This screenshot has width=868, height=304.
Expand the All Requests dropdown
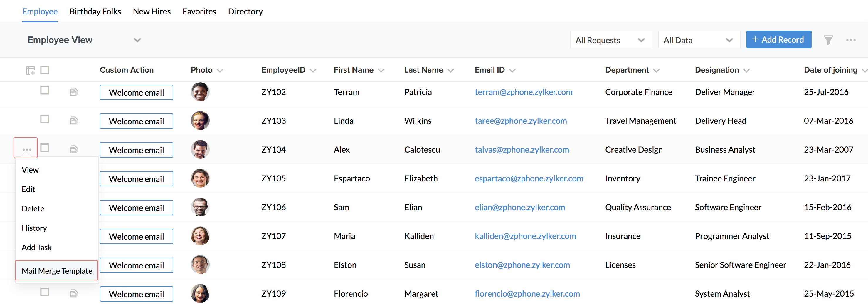click(610, 40)
